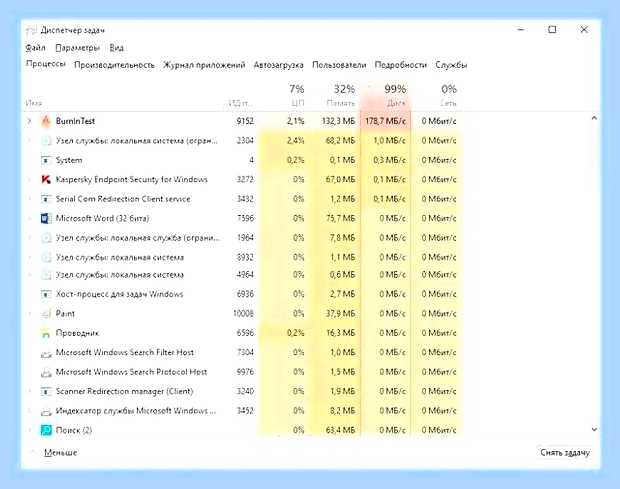Click the service host icon for PID 1964

[46, 238]
